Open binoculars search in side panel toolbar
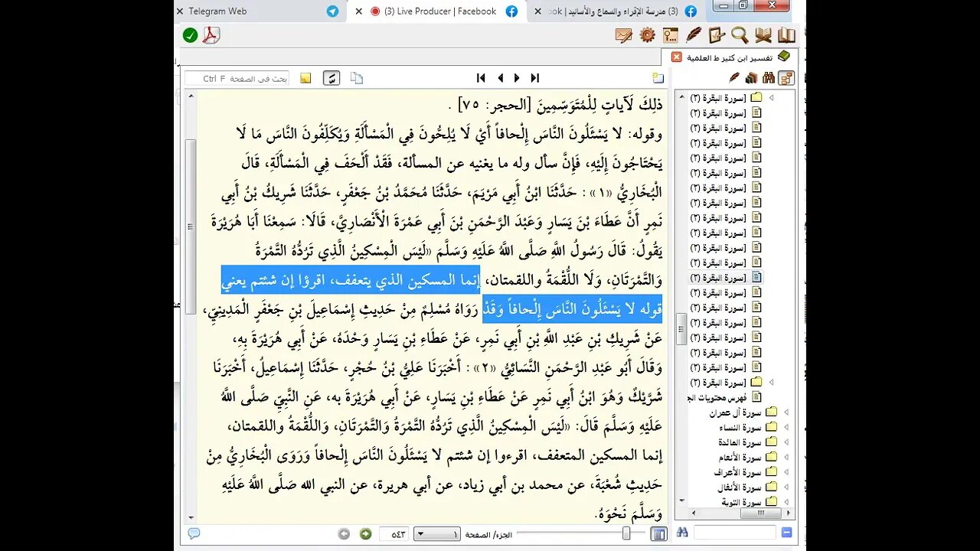The height and width of the screenshot is (551, 980). coord(768,77)
